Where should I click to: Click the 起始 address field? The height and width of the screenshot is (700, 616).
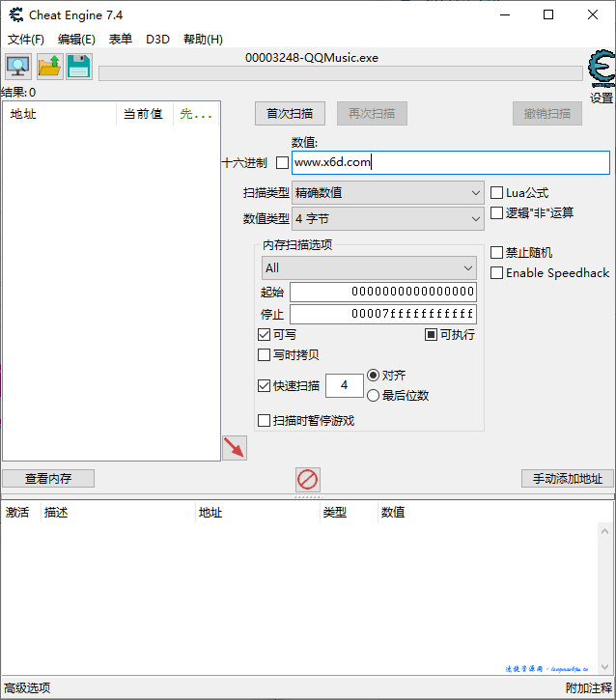[383, 292]
